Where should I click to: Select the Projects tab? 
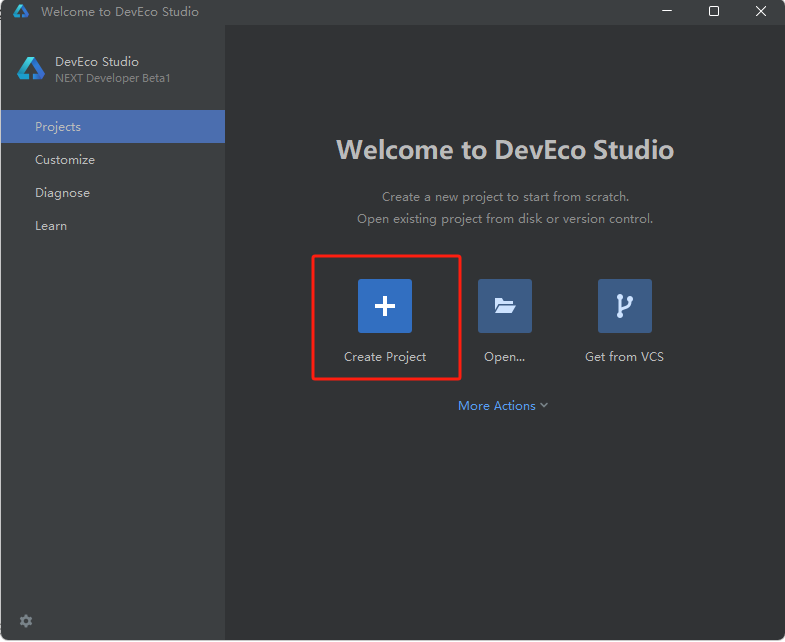(x=113, y=127)
